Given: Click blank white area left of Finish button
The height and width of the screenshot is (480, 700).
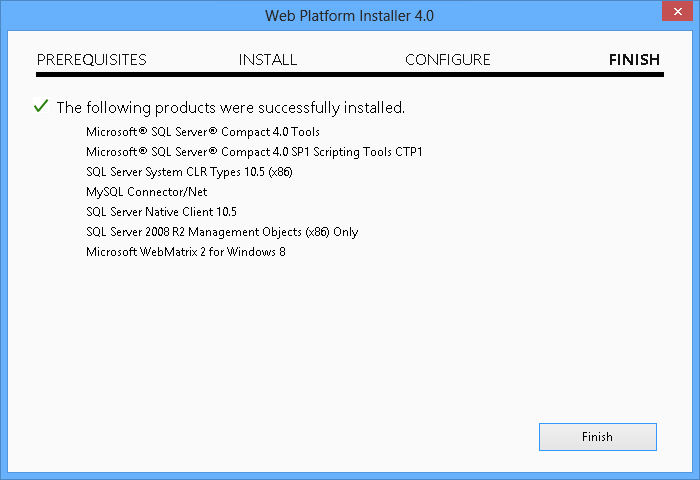Looking at the screenshot, I should point(300,437).
